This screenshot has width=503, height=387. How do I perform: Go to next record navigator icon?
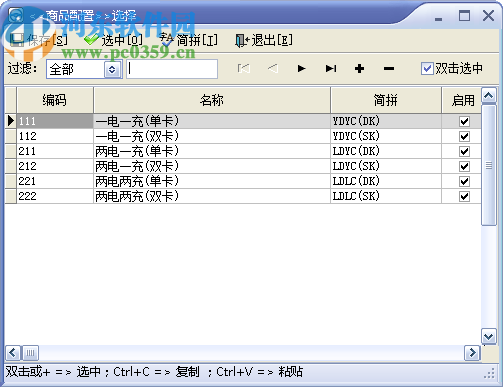tap(301, 69)
